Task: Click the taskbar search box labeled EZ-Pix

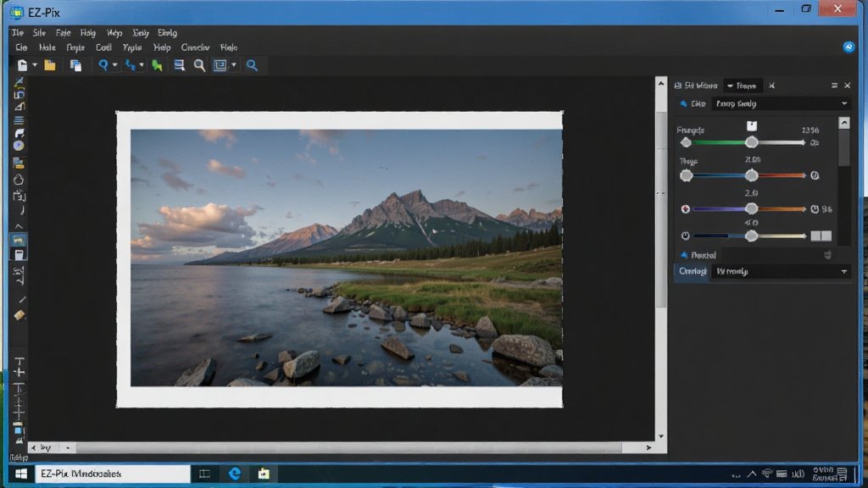Action: click(113, 474)
